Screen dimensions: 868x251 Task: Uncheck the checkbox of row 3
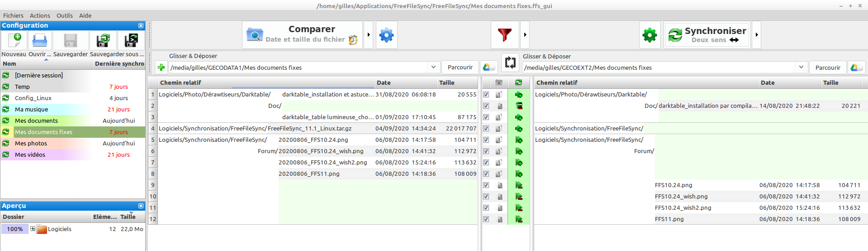(486, 117)
